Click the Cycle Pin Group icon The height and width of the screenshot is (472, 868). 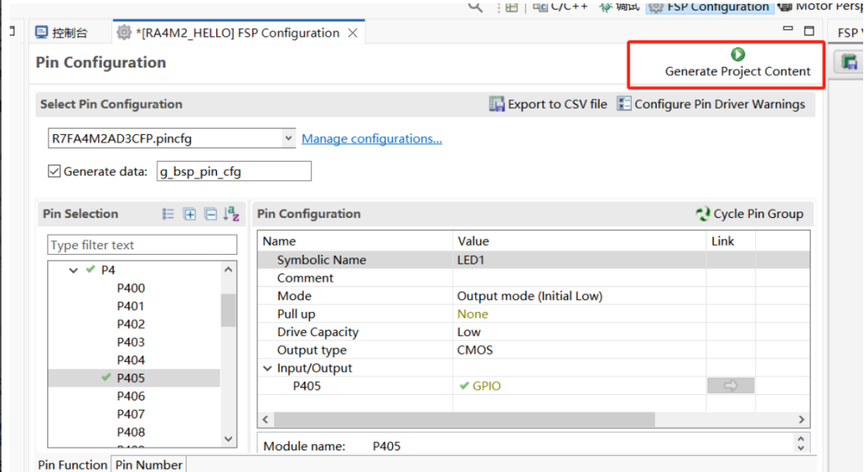(702, 214)
